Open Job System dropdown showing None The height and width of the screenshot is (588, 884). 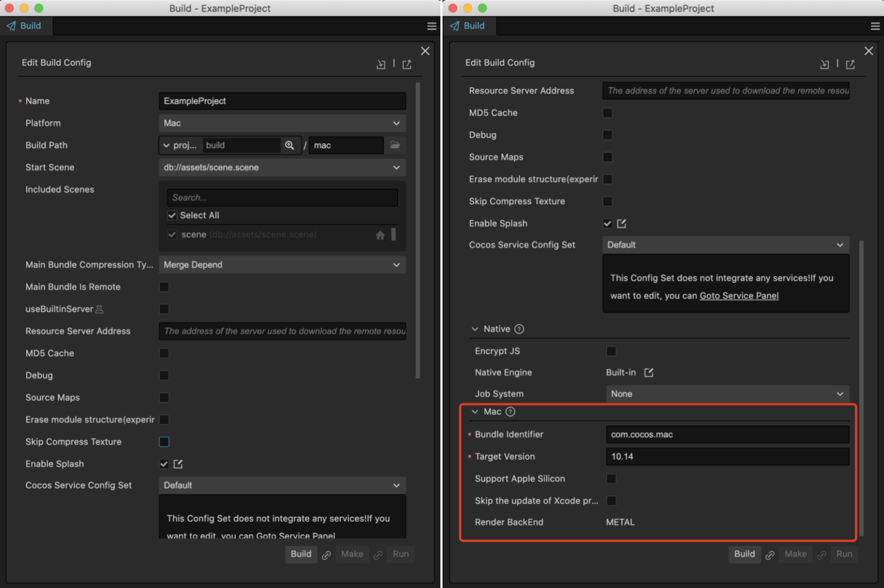(x=728, y=394)
